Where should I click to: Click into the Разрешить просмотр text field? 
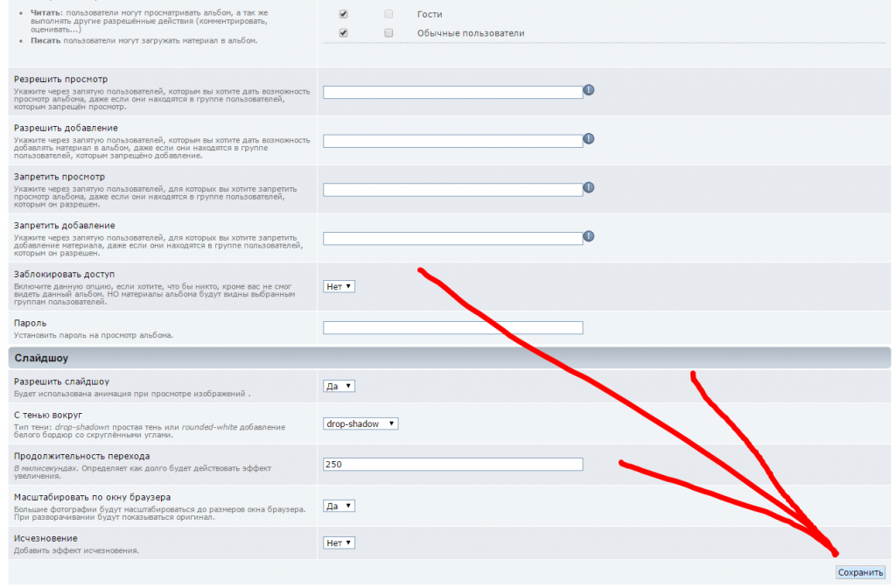[452, 92]
